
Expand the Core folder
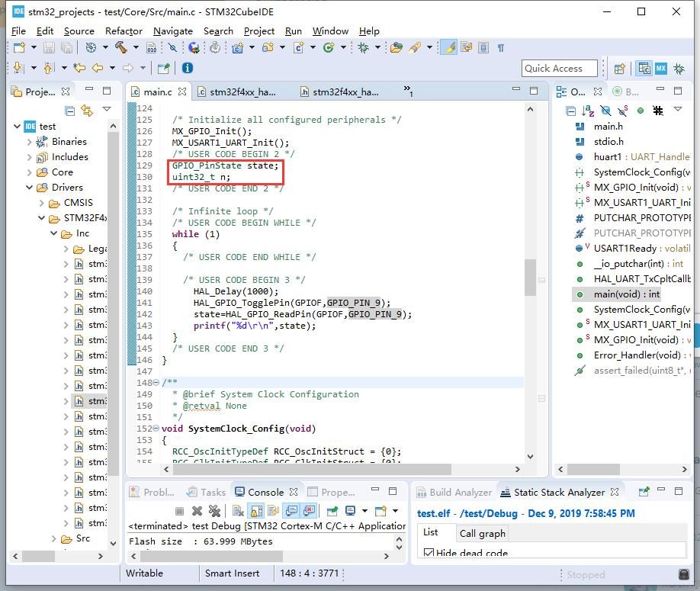click(x=29, y=172)
